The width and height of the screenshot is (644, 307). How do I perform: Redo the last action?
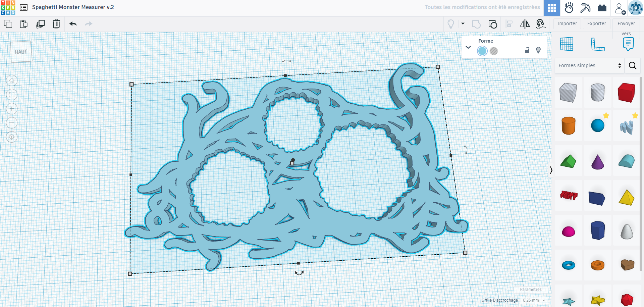[x=89, y=24]
